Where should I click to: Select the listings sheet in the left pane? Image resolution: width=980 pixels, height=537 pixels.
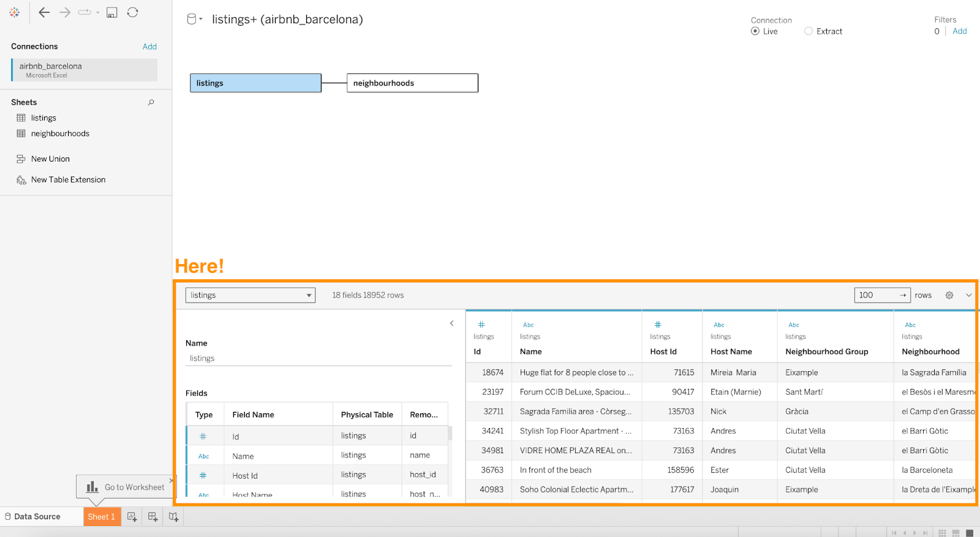click(43, 118)
